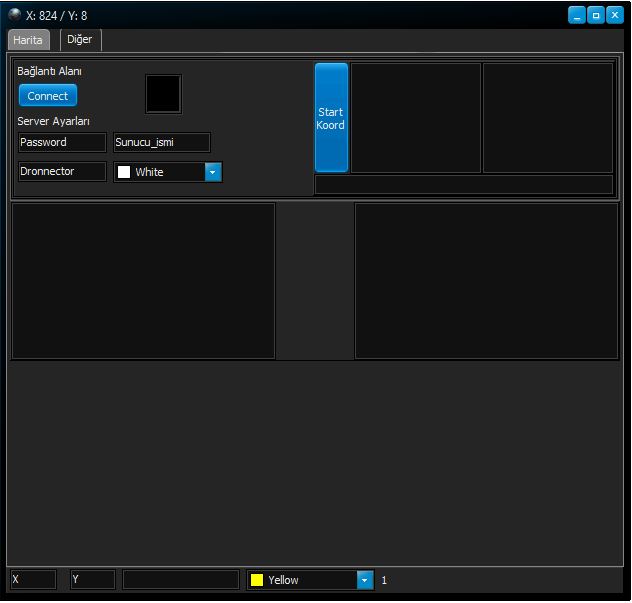The width and height of the screenshot is (632, 603).
Task: Open the Diğer tab
Action: point(80,40)
